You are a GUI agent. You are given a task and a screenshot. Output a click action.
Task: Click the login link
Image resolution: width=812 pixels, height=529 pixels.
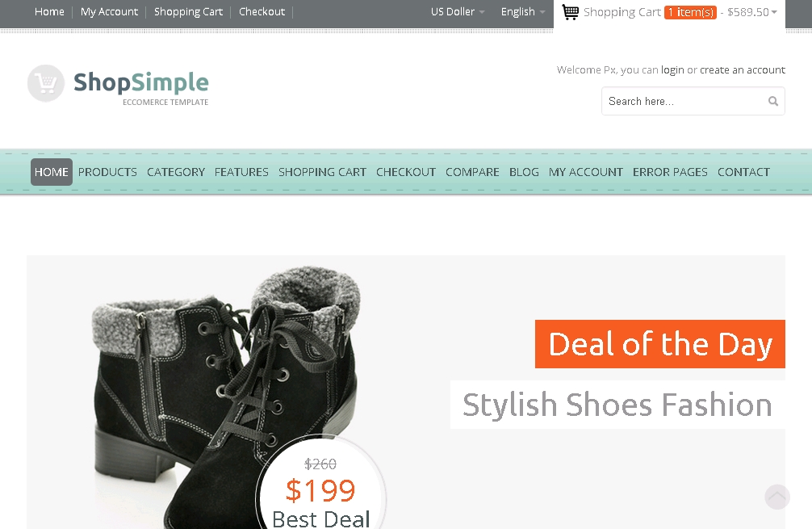(672, 70)
